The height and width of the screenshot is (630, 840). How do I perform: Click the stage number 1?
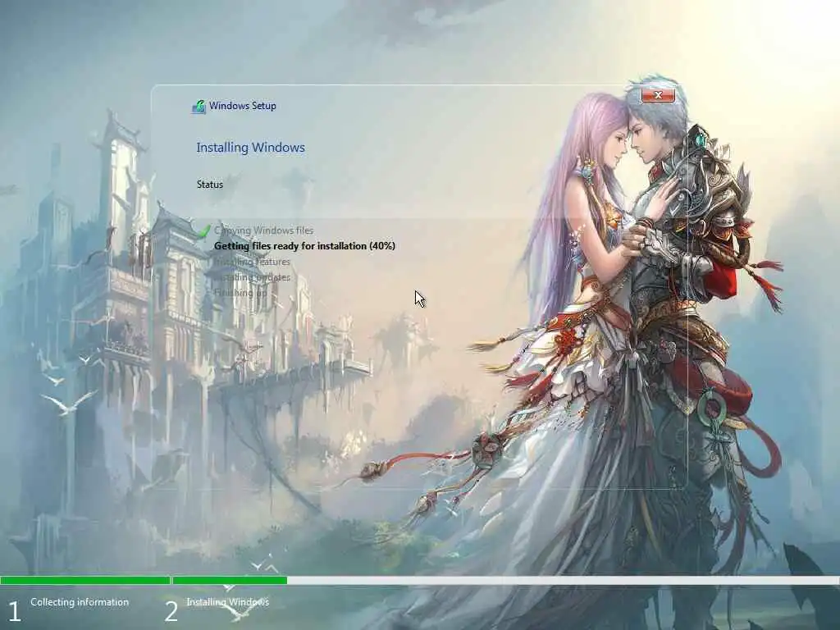pyautogui.click(x=15, y=612)
